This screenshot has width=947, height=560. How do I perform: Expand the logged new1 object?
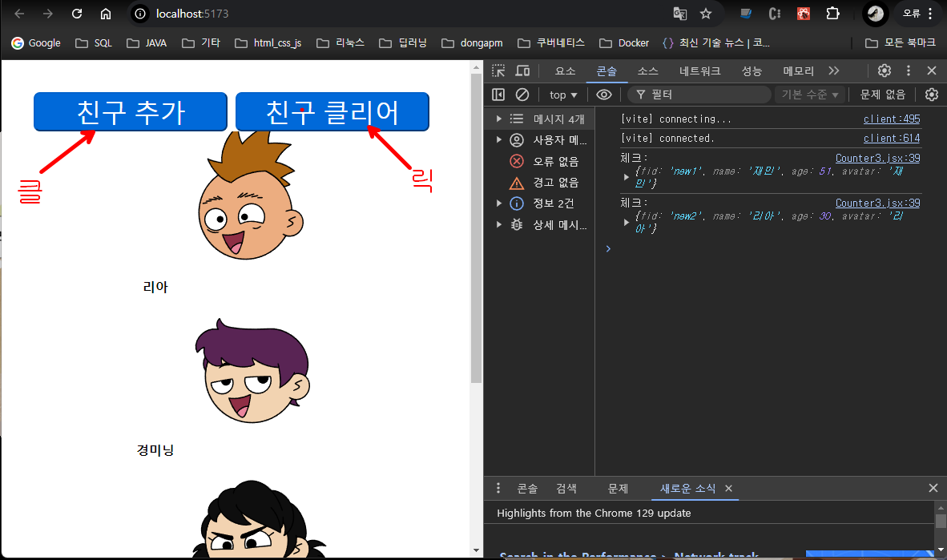(x=627, y=177)
